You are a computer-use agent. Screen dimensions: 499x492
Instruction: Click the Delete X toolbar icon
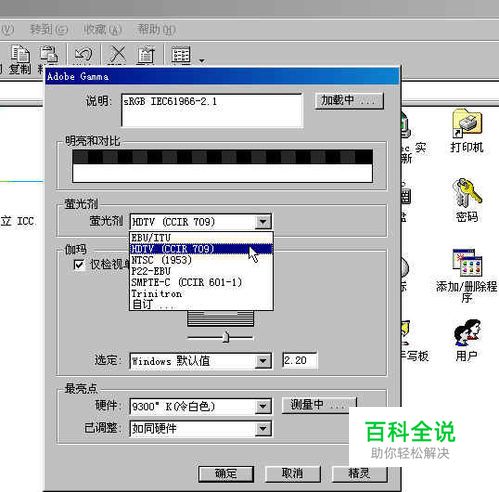(x=118, y=54)
